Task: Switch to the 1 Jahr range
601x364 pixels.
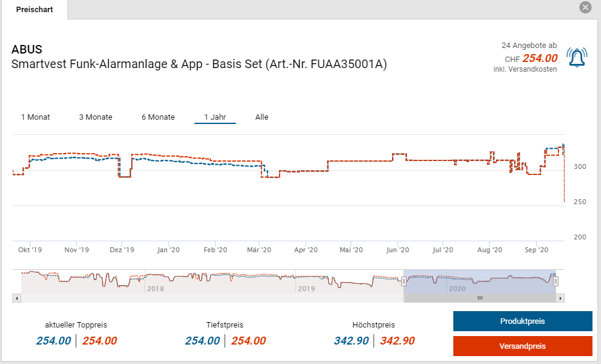Action: (x=215, y=117)
